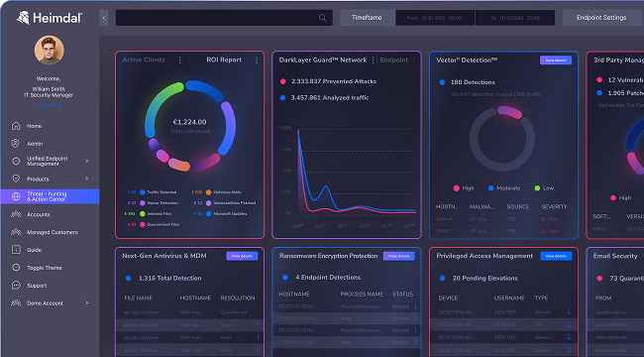Viewport: 644px width, 357px height.
Task: Switch to the ROI Report tab
Action: point(224,60)
